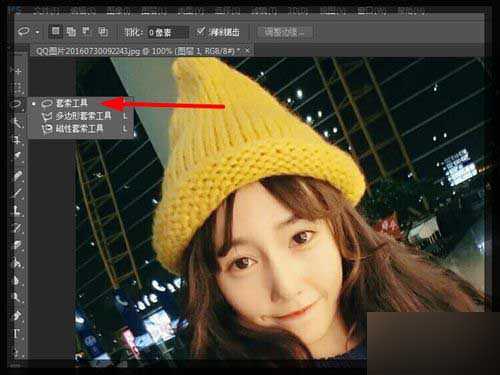Select the QQ图片20160730092243.jpg document tab
The width and height of the screenshot is (500, 375).
click(138, 51)
